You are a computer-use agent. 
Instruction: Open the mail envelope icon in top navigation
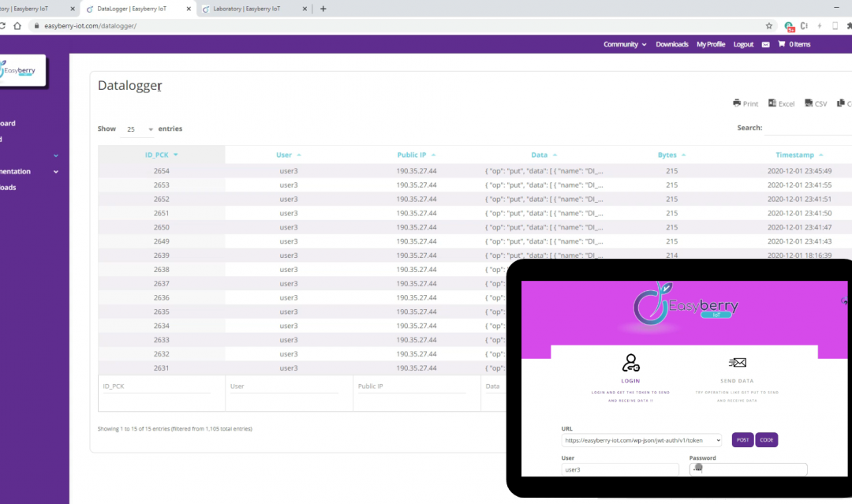tap(765, 44)
